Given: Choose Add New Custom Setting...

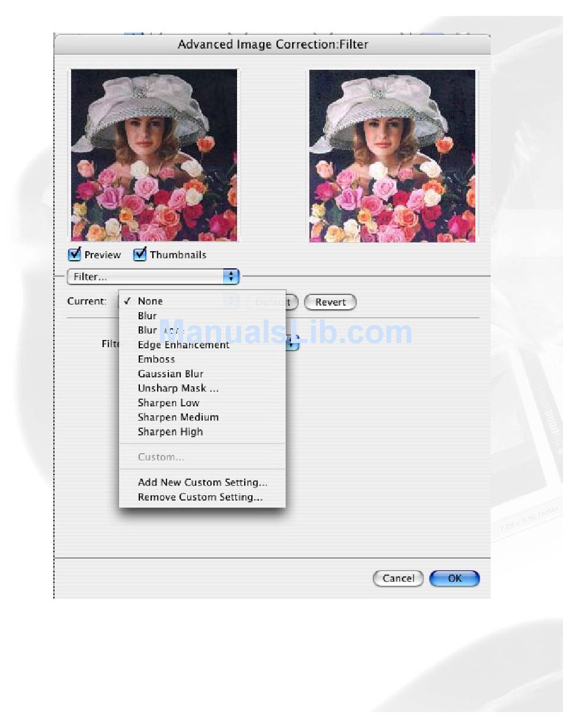Looking at the screenshot, I should click(x=202, y=483).
